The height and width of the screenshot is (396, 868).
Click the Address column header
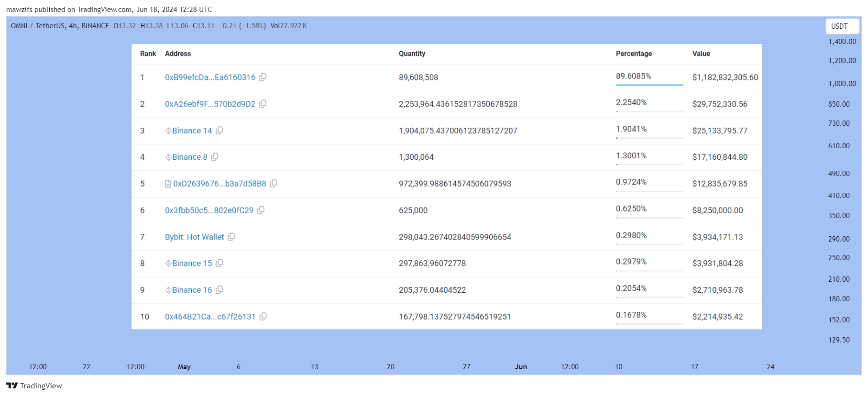tap(178, 54)
